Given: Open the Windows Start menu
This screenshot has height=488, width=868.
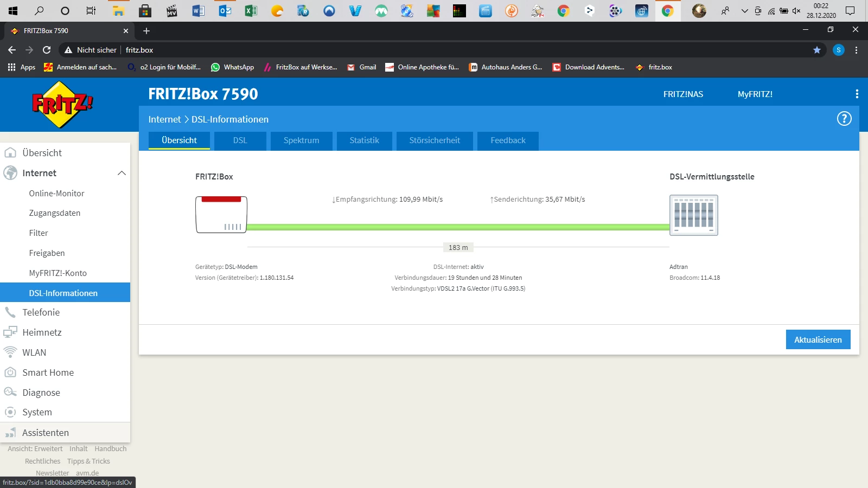Looking at the screenshot, I should [12, 11].
